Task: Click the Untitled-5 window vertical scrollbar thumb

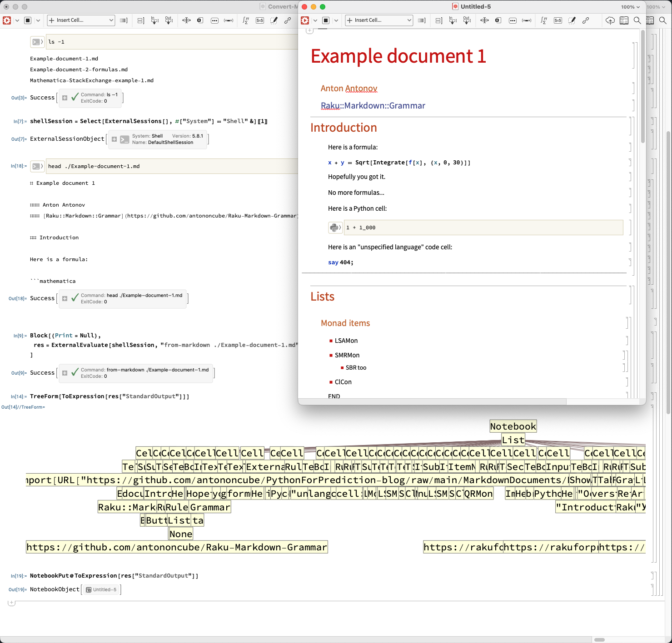Action: (643, 86)
